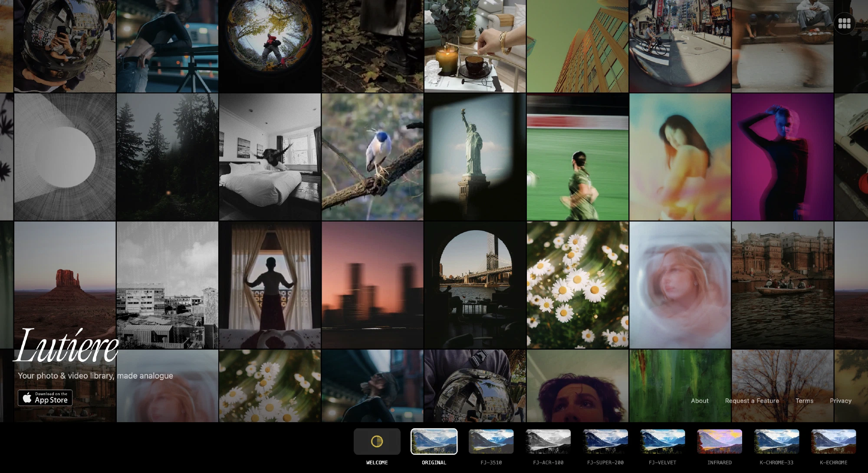
Task: Open the Statue of Liberty photo
Action: pos(475,157)
